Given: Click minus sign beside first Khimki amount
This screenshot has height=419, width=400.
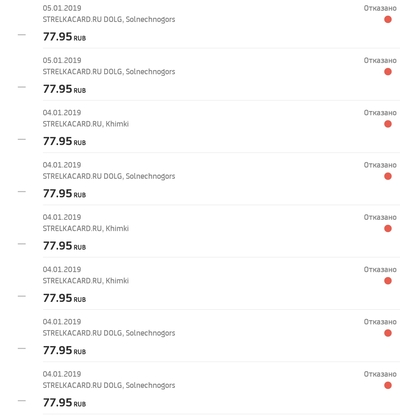Looking at the screenshot, I should 22,139.
